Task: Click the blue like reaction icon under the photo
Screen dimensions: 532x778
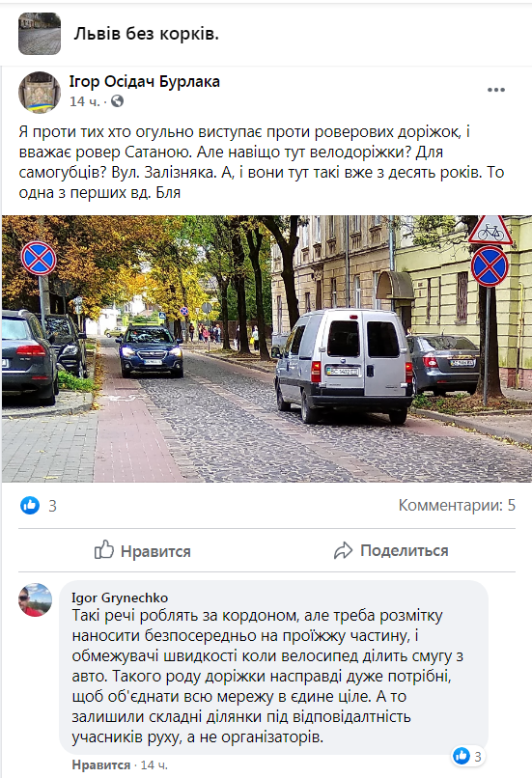Action: (30, 505)
